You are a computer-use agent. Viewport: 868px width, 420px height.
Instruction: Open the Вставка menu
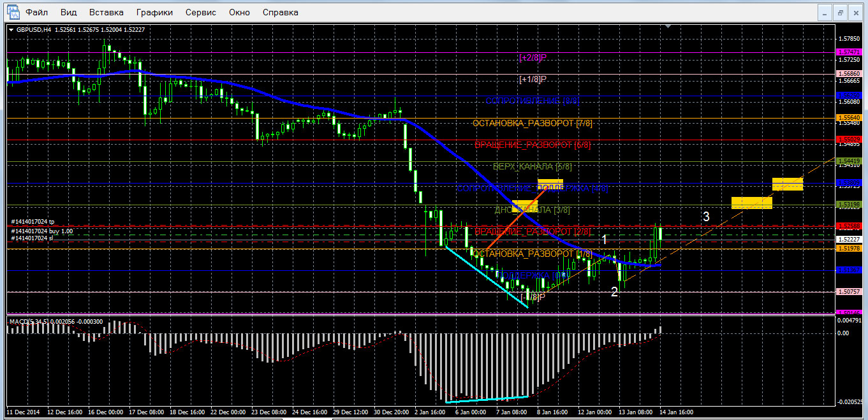107,12
